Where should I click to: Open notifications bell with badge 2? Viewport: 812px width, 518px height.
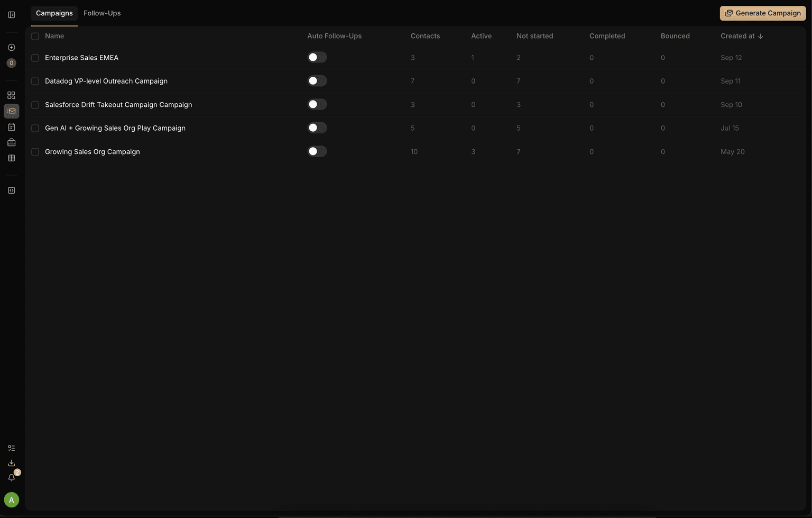point(11,478)
